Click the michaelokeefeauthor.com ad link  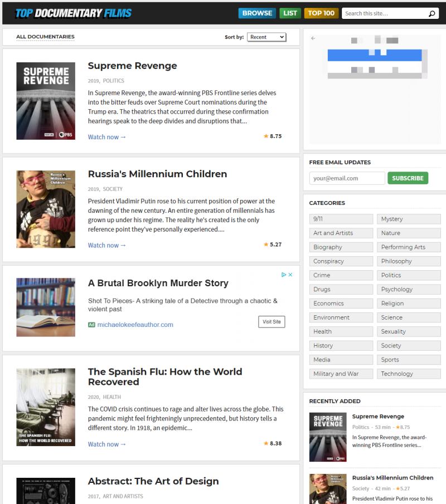(x=135, y=325)
